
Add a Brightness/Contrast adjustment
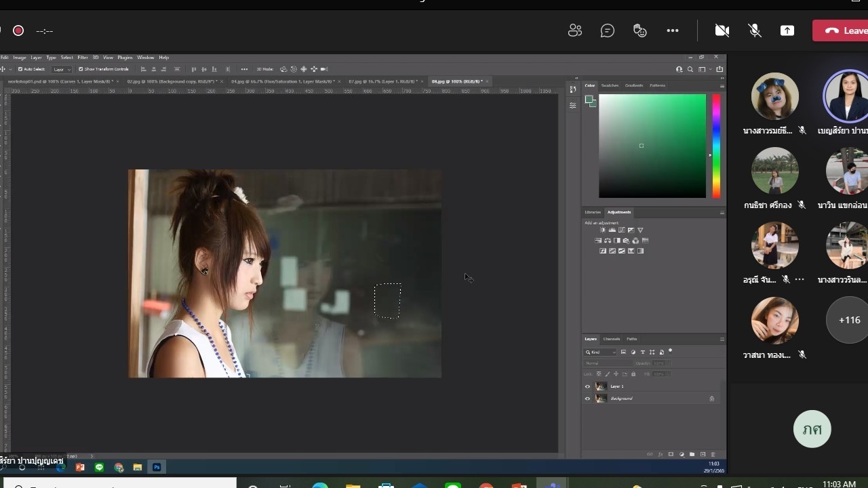click(603, 230)
